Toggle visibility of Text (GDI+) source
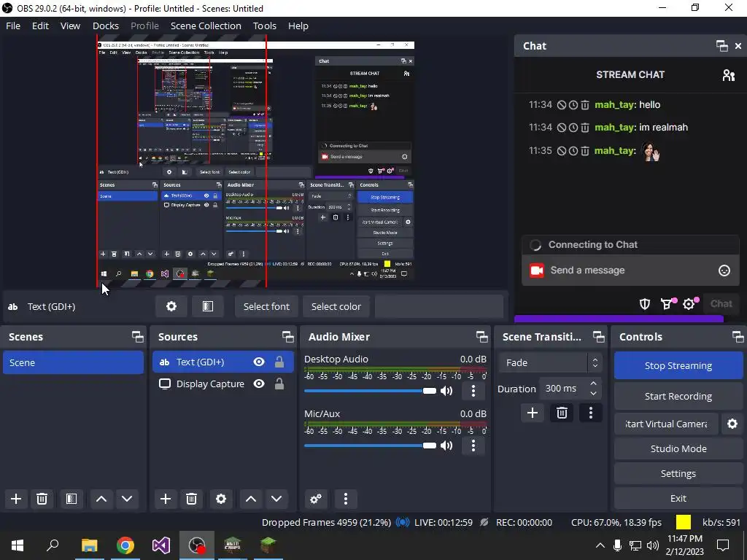This screenshot has width=747, height=560. pos(259,362)
